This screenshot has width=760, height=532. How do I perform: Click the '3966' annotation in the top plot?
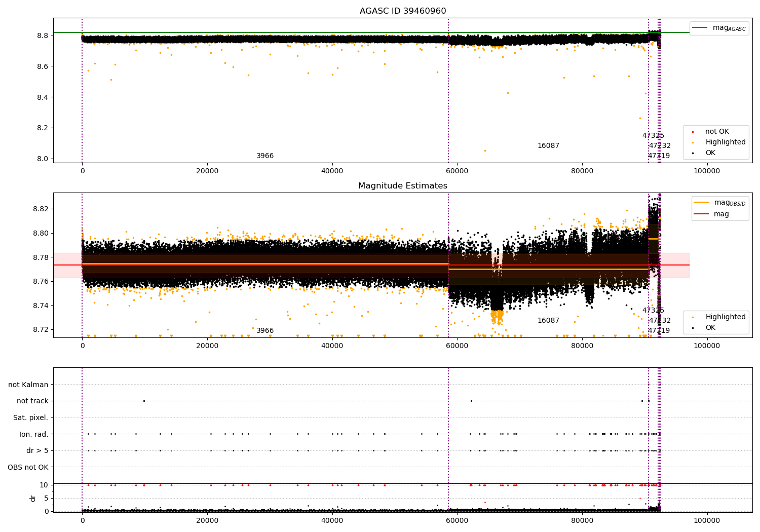pos(265,156)
